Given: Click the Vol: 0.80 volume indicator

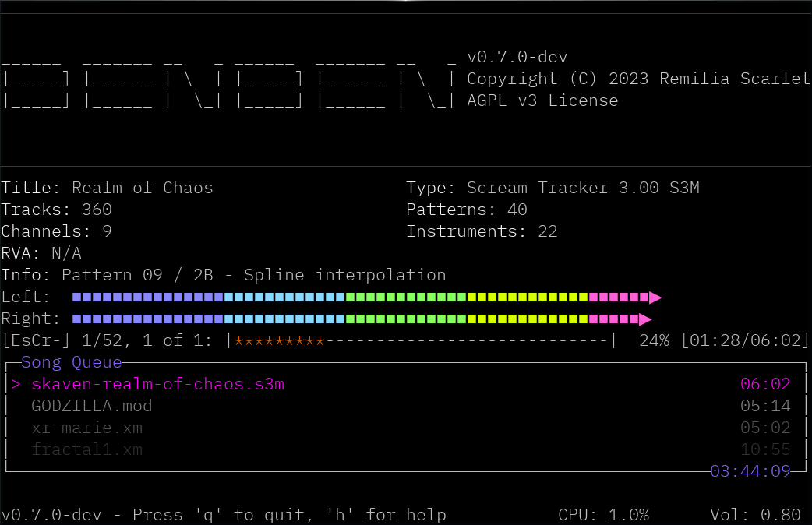Looking at the screenshot, I should point(755,515).
